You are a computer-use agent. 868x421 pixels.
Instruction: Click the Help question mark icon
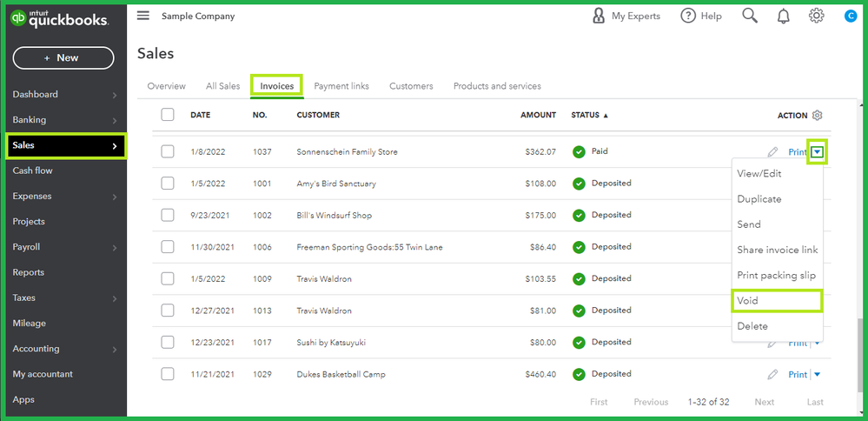(688, 16)
